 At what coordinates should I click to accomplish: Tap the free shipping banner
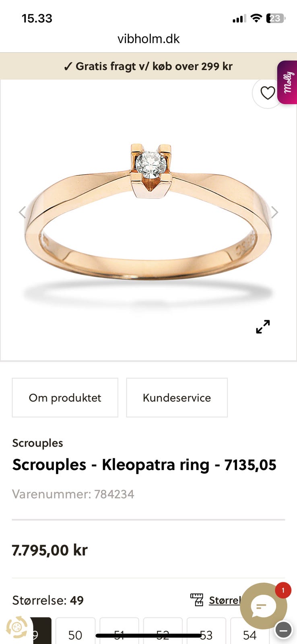click(x=148, y=66)
